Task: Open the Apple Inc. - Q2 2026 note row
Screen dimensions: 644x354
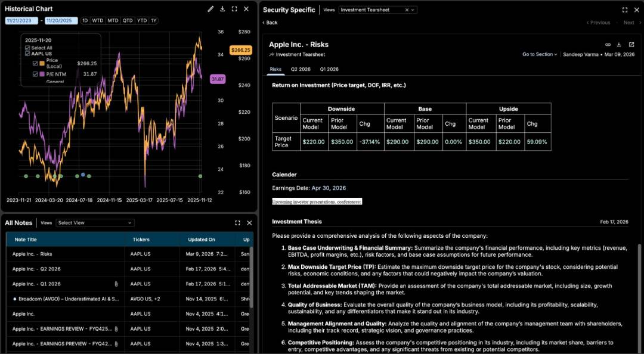Action: tap(128, 269)
